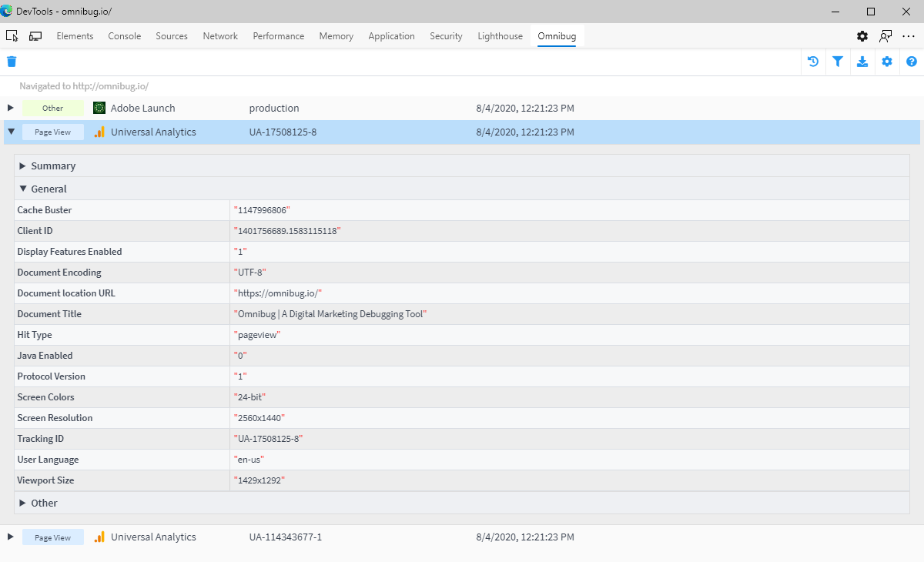Toggle the inspect element selector icon

12,36
